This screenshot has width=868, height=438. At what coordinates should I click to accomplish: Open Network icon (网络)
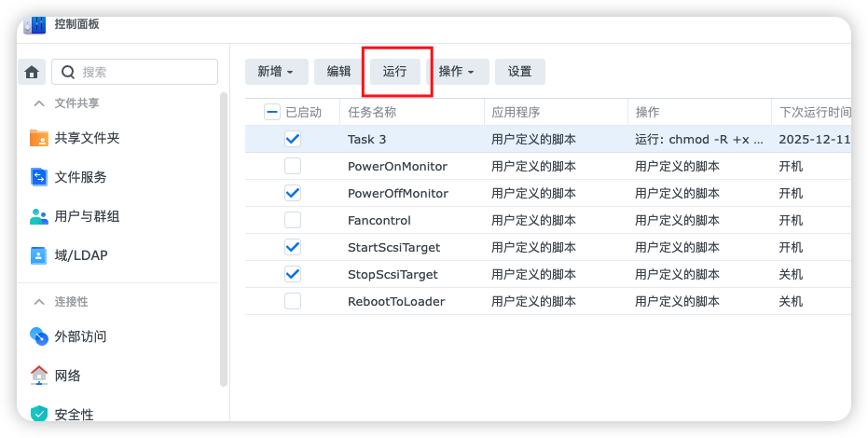39,376
